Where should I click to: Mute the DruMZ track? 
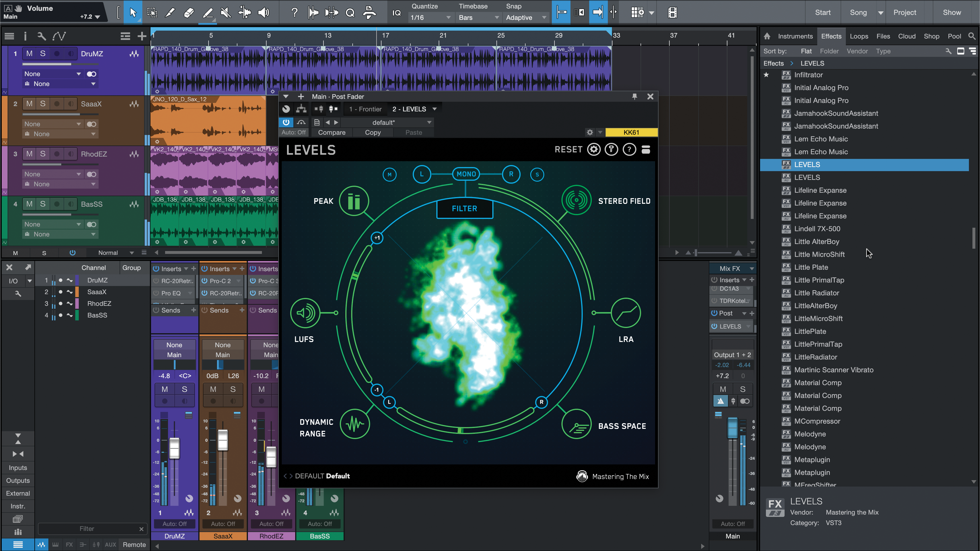tap(29, 54)
